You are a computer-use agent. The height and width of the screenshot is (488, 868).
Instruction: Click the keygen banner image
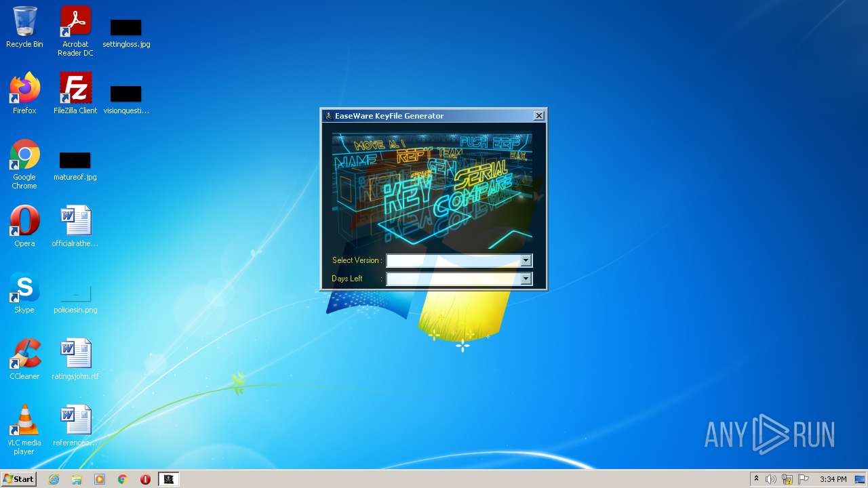tap(432, 190)
